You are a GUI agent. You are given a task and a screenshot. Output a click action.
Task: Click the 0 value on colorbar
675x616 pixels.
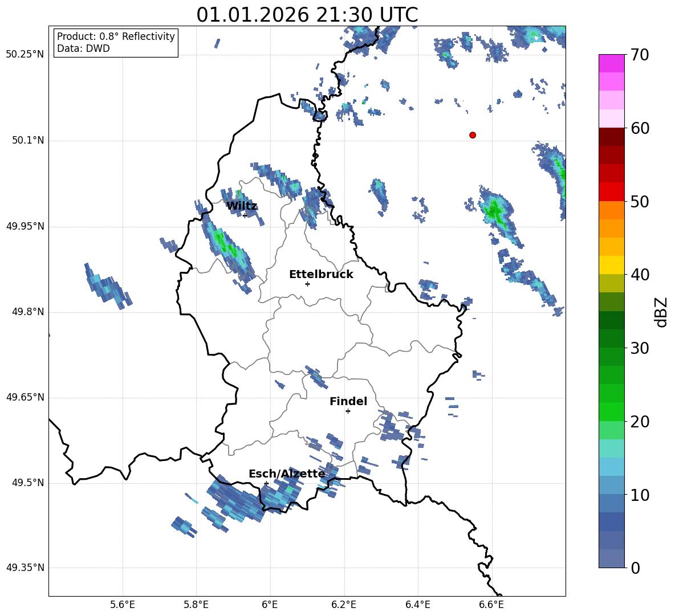(636, 568)
